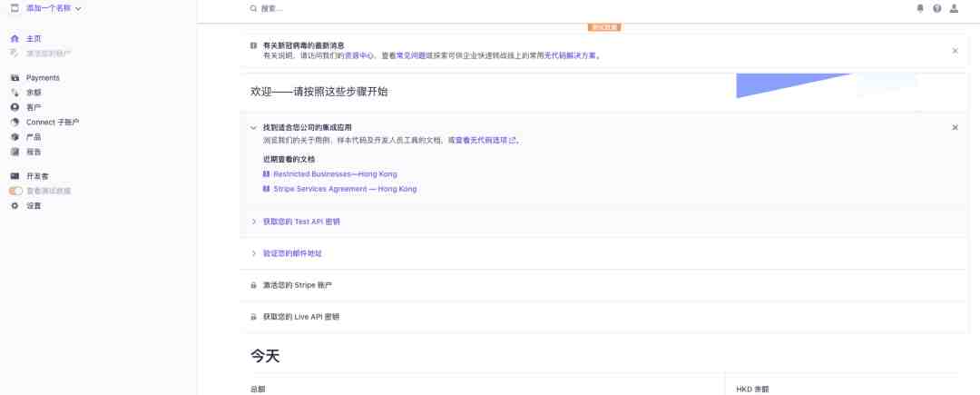
Task: Open 开发者 section in the sidebar
Action: [x=37, y=176]
